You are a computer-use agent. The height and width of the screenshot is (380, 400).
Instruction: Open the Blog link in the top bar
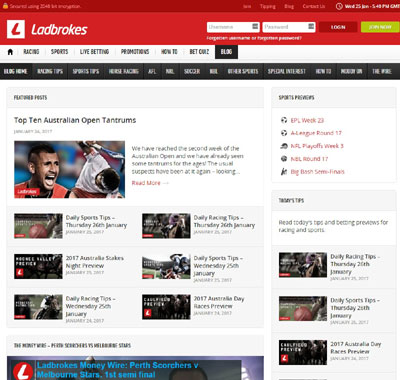pos(289,6)
